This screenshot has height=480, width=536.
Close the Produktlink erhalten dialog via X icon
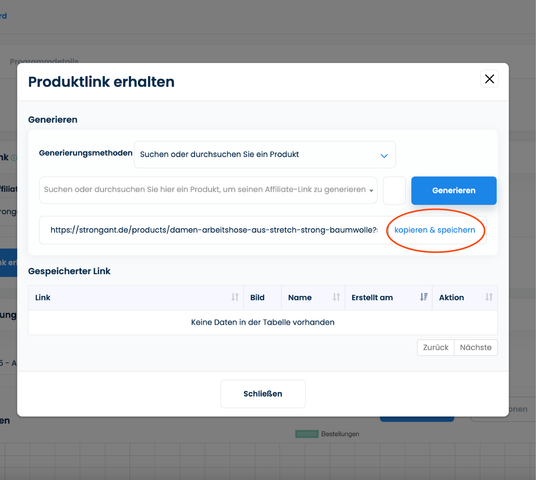point(489,79)
